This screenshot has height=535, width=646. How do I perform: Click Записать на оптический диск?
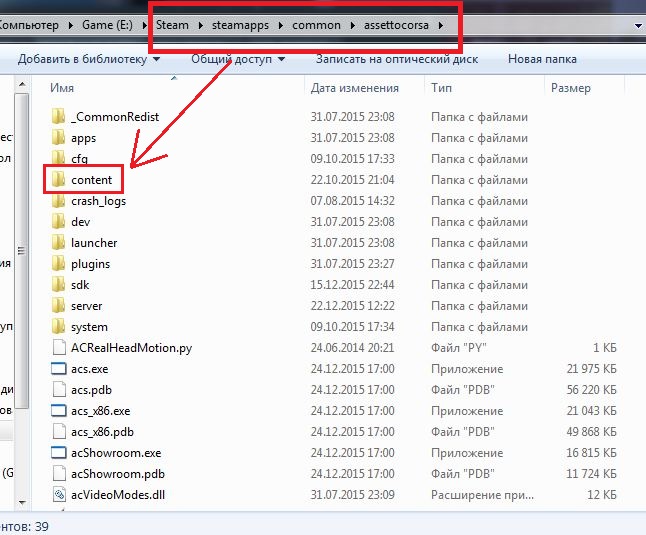pyautogui.click(x=397, y=59)
